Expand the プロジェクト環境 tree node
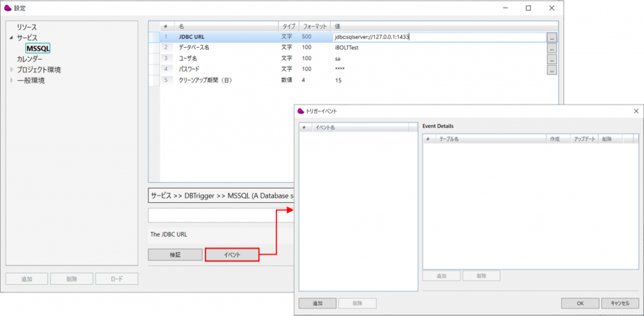 pyautogui.click(x=11, y=70)
